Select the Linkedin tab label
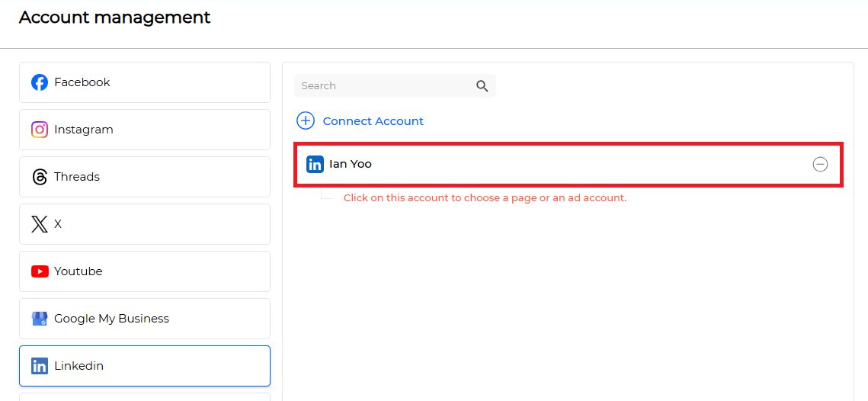The image size is (868, 401). click(x=78, y=366)
